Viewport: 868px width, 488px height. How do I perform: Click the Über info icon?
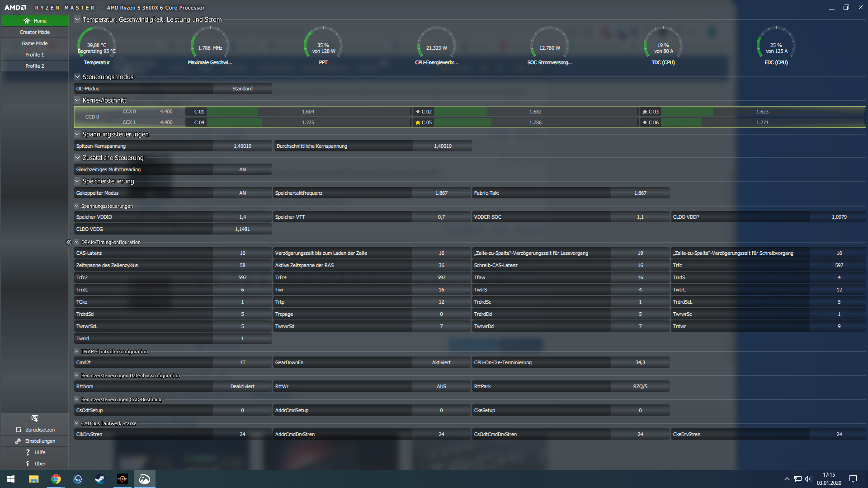28,464
